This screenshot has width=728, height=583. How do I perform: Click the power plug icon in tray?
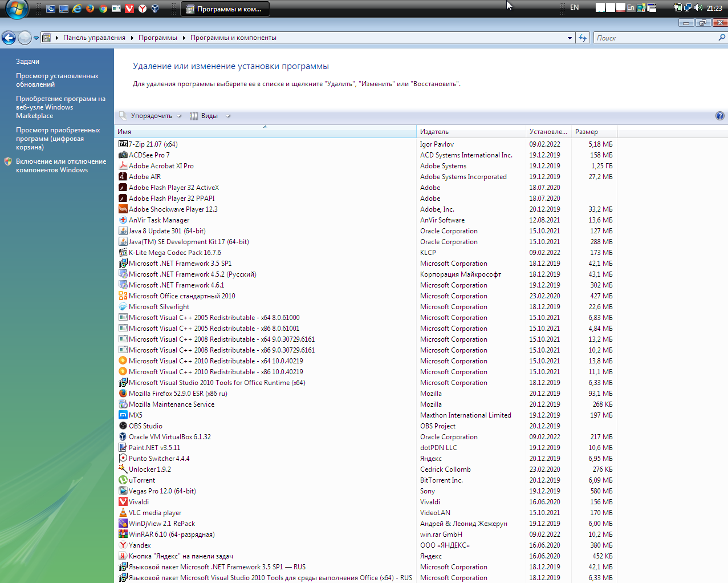pyautogui.click(x=678, y=8)
